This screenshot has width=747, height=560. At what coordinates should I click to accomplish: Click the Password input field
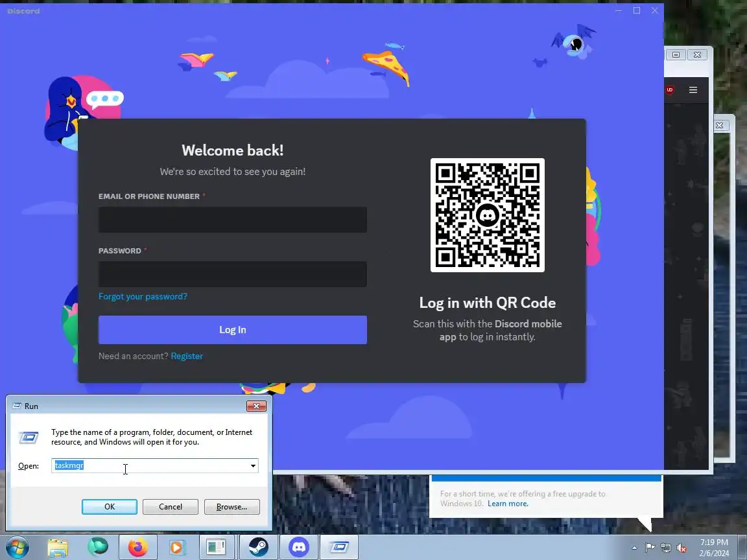(x=233, y=274)
